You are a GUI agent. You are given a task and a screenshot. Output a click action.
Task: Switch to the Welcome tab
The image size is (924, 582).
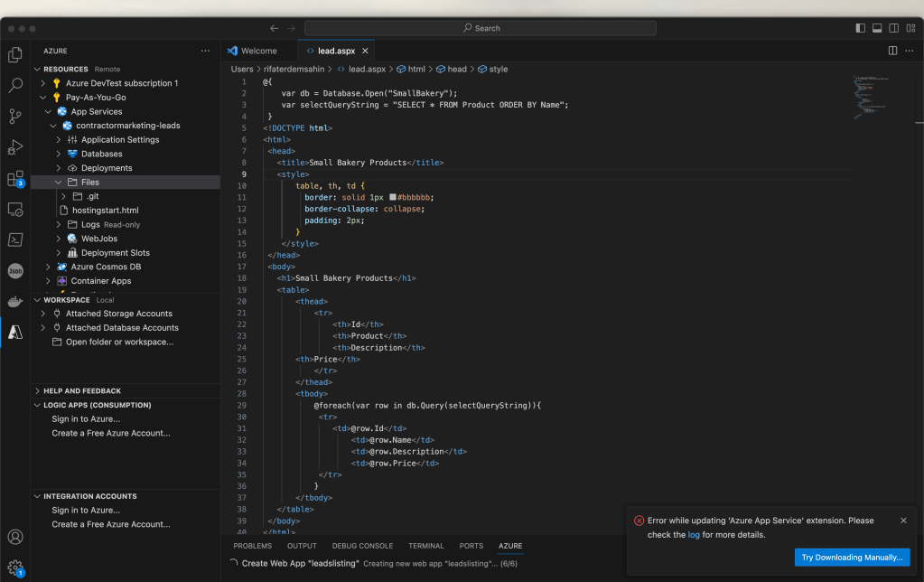[258, 51]
